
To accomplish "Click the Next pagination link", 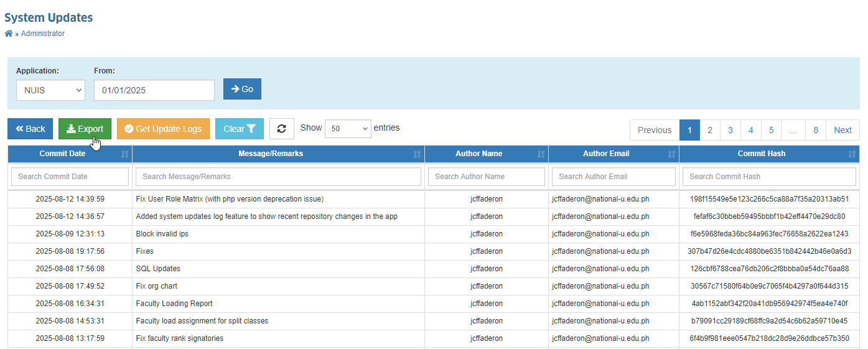I will [x=842, y=130].
